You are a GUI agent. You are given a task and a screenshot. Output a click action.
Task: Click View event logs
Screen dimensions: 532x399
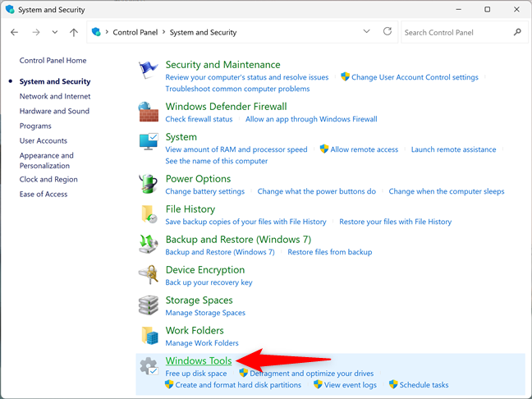[350, 385]
